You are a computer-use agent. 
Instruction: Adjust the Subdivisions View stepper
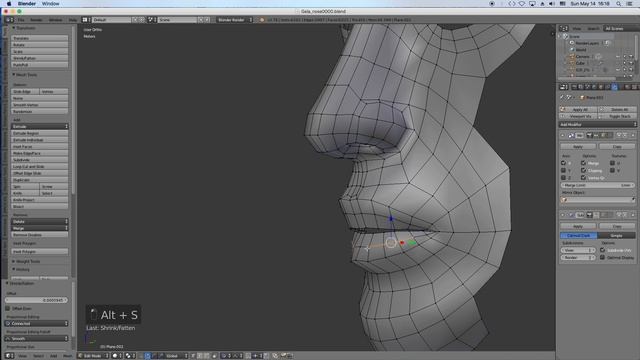click(x=578, y=250)
